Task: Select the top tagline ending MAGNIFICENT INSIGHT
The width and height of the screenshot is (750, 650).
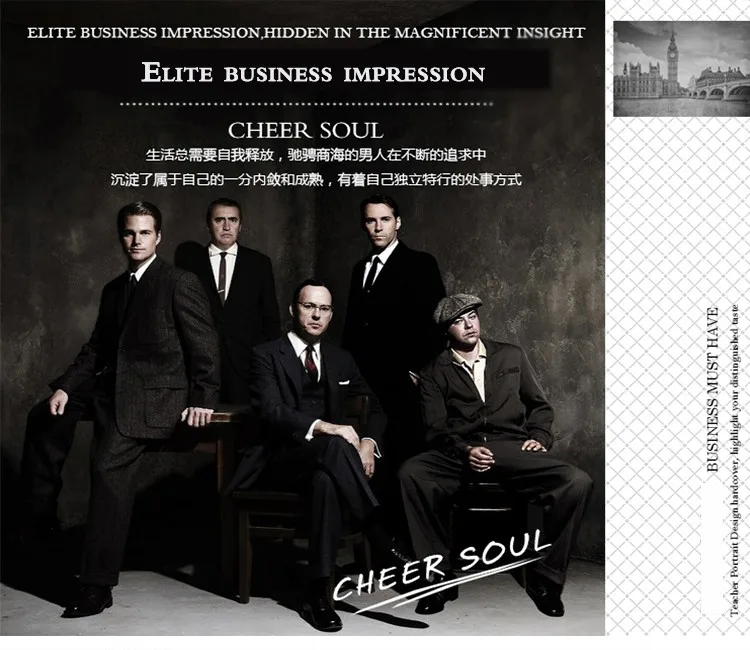Action: tap(306, 33)
